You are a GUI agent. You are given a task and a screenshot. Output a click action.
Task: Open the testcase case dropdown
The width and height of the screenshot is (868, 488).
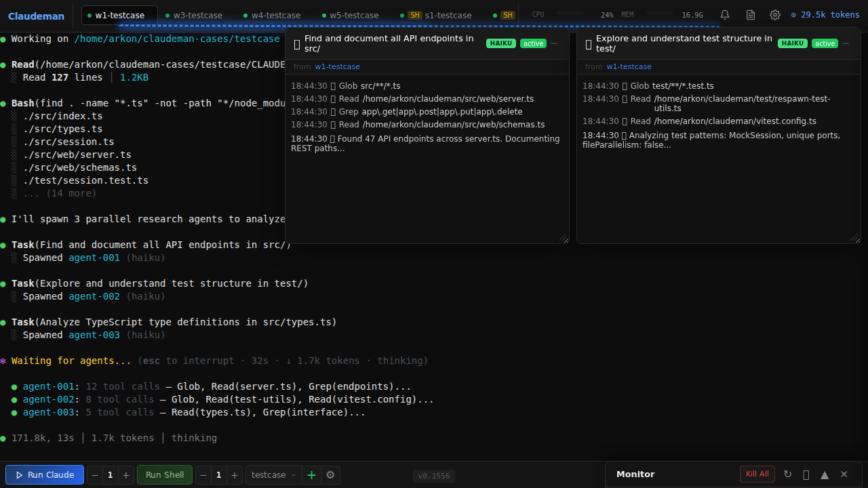(x=273, y=475)
